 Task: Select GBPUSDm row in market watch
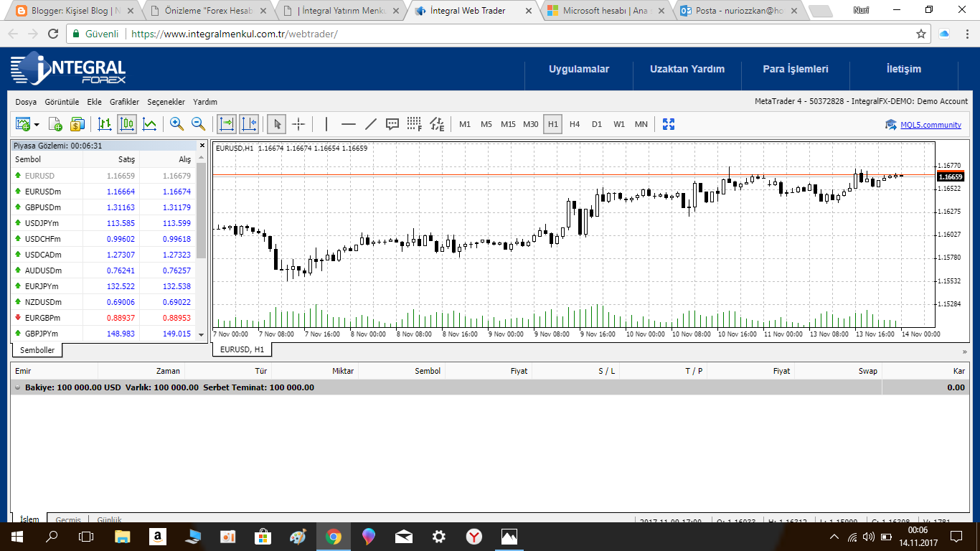click(x=103, y=207)
